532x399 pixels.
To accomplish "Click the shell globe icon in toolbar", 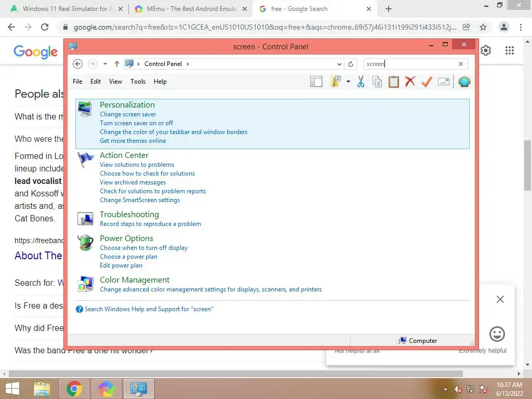I will coord(464,82).
